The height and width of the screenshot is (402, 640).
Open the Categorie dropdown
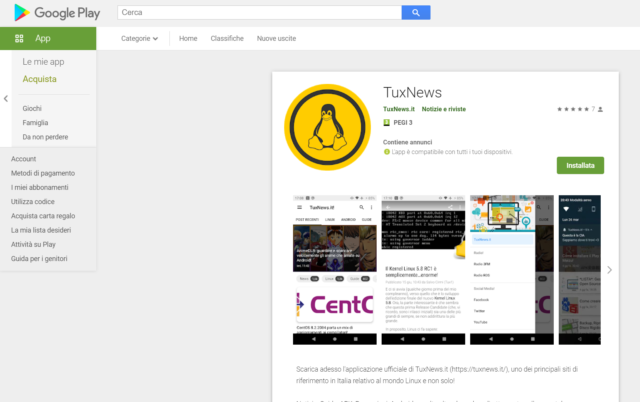(139, 38)
